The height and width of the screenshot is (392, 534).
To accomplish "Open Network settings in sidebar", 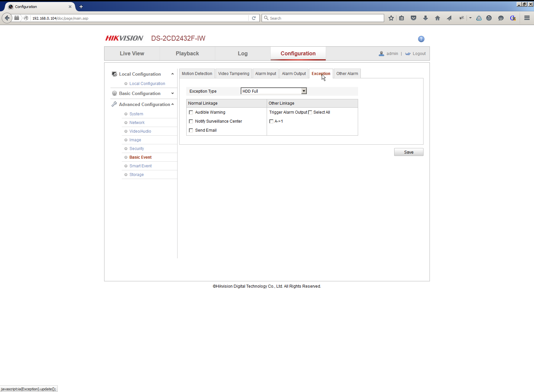I will pyautogui.click(x=137, y=123).
